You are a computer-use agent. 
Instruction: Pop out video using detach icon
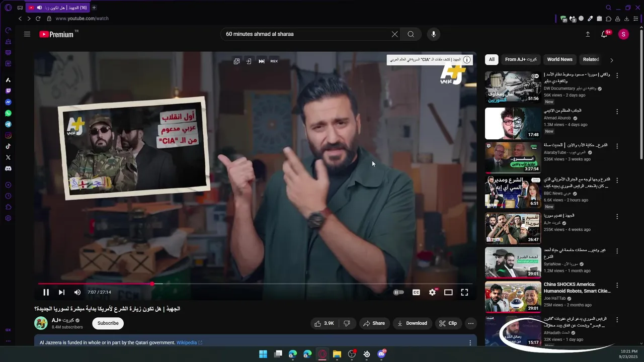tap(236, 61)
